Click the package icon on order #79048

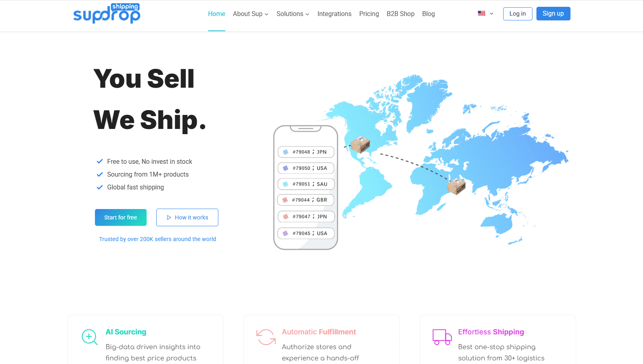(285, 152)
